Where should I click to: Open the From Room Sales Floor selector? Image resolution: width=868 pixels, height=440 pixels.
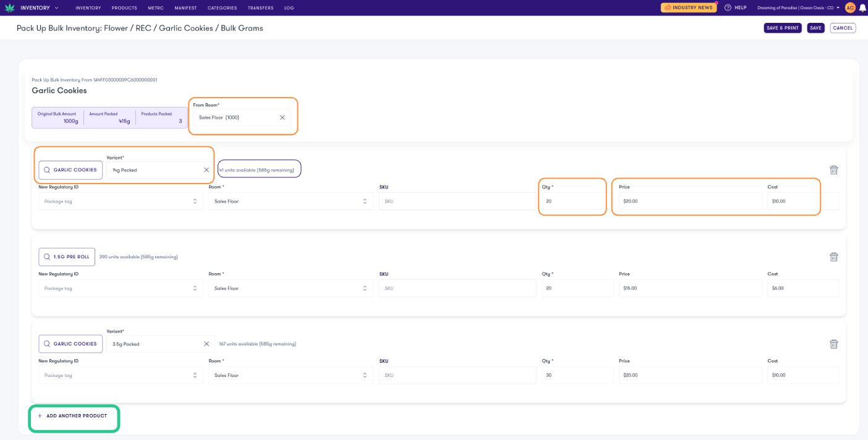click(242, 117)
